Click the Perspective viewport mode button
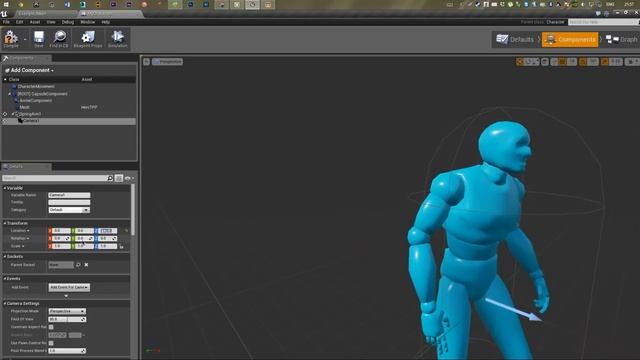This screenshot has width=640, height=360. (167, 62)
